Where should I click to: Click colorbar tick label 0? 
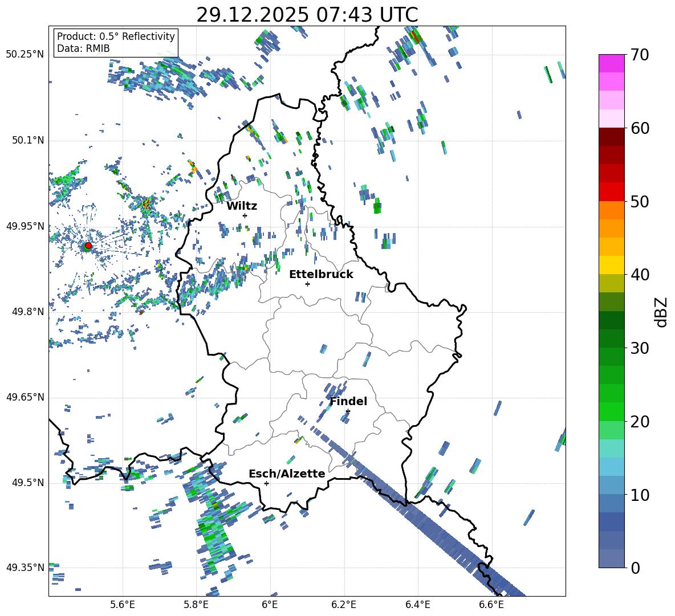pyautogui.click(x=635, y=568)
